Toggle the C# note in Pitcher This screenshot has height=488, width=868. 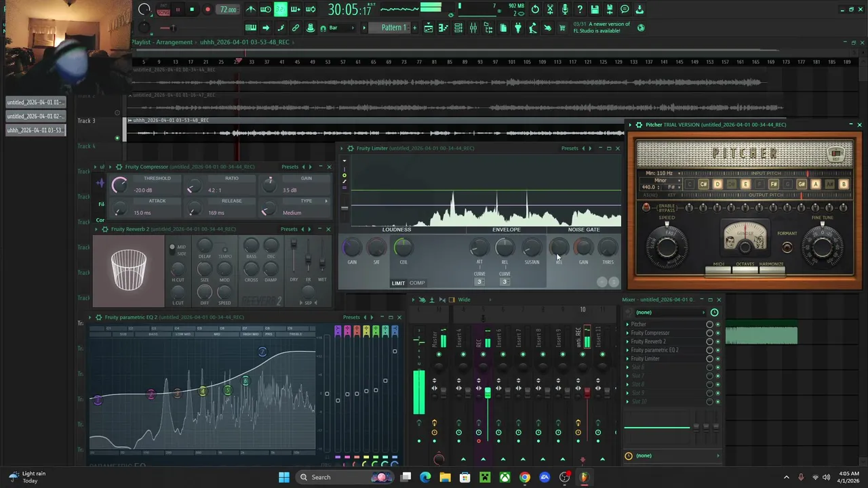coord(703,184)
